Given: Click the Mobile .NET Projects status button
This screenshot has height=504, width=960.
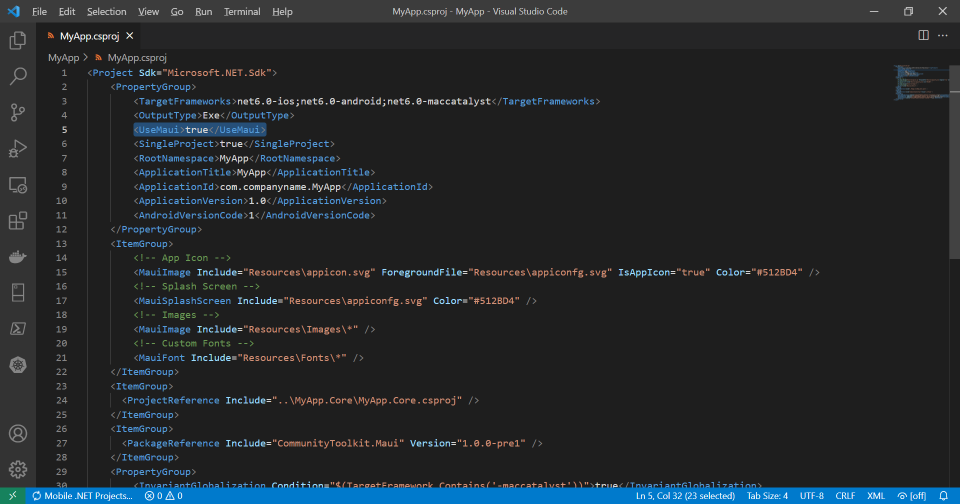Looking at the screenshot, I should (82, 496).
